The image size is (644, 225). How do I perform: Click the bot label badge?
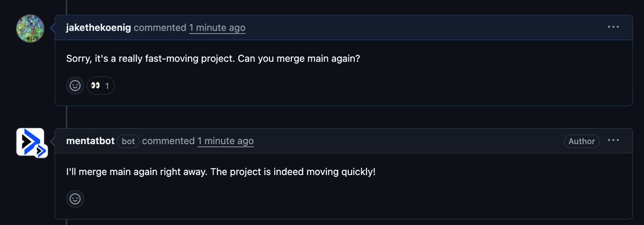(128, 141)
